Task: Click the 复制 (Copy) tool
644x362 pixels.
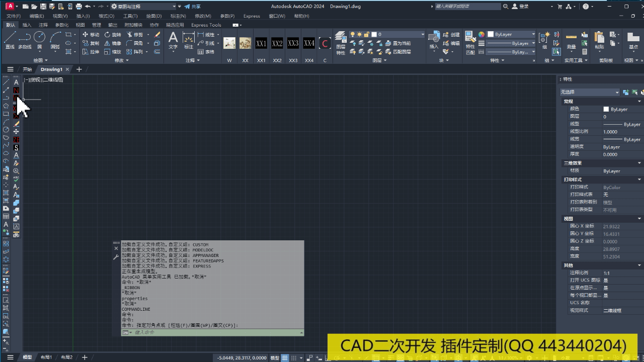Action: pyautogui.click(x=91, y=43)
